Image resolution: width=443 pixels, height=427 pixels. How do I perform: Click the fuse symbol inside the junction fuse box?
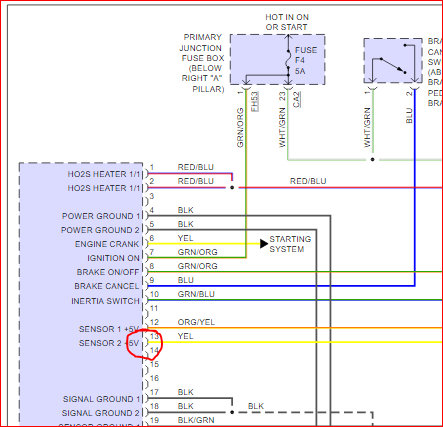(x=288, y=59)
